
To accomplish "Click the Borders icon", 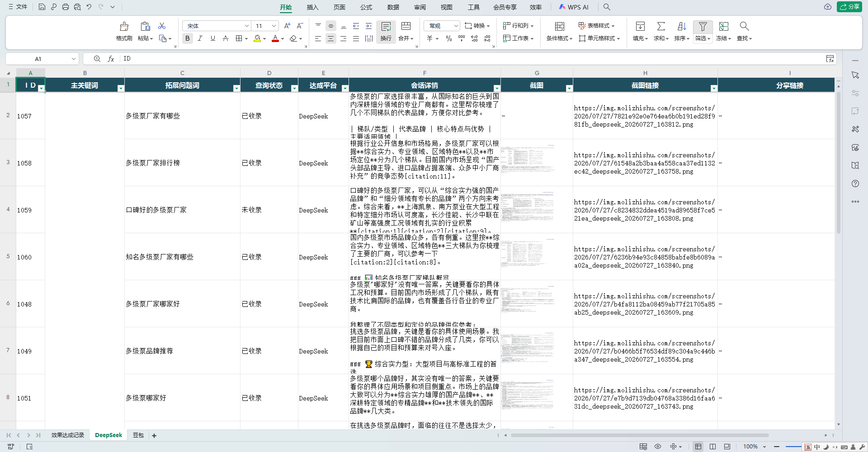I will pos(239,38).
